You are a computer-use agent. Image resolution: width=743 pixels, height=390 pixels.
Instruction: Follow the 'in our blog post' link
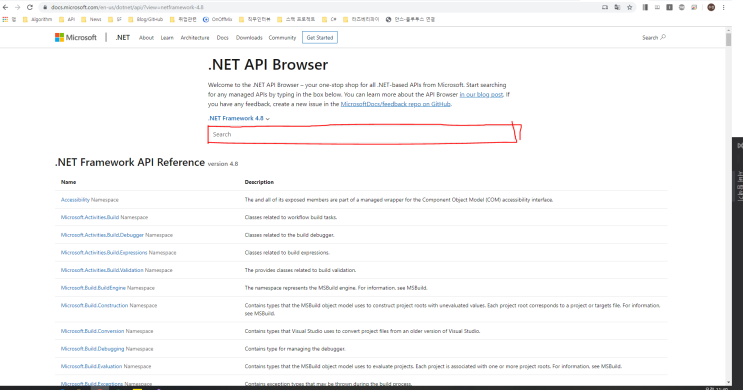(481, 94)
